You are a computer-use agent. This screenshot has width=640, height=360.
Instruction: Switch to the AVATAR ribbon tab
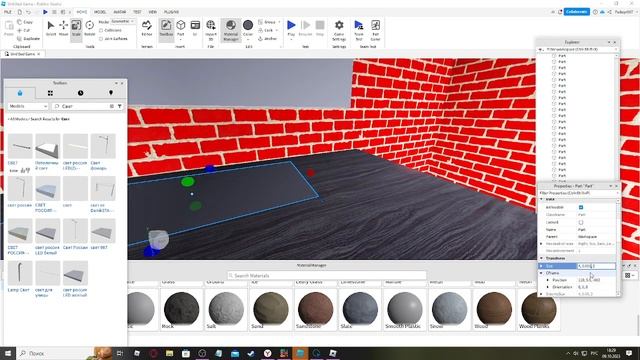tap(120, 12)
